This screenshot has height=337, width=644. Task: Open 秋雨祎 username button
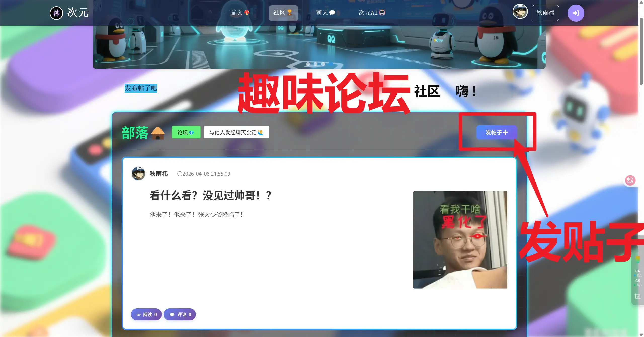[545, 13]
